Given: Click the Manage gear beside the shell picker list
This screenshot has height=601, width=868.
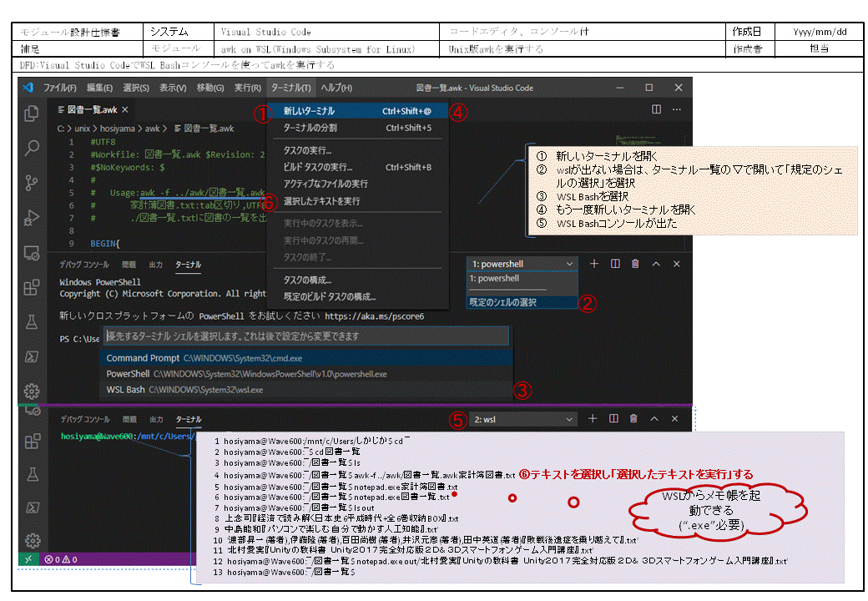Looking at the screenshot, I should (x=32, y=391).
